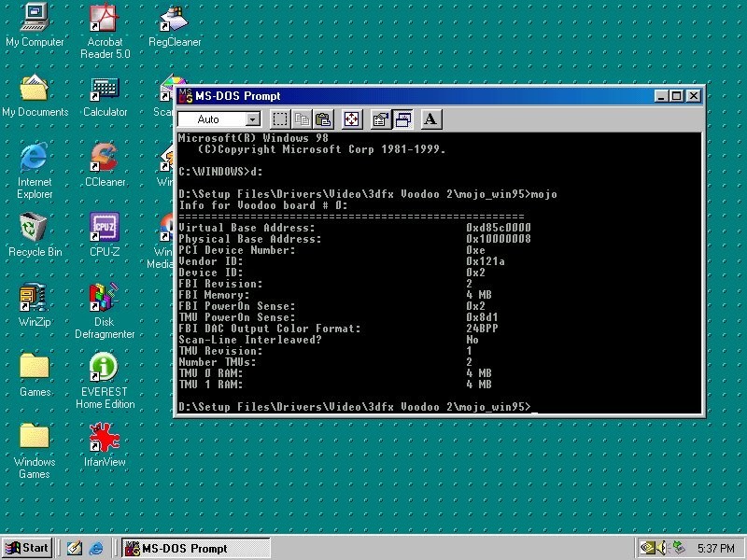Viewport: 747px width, 560px height.
Task: Select the EVEREST Home Edition icon
Action: [105, 367]
